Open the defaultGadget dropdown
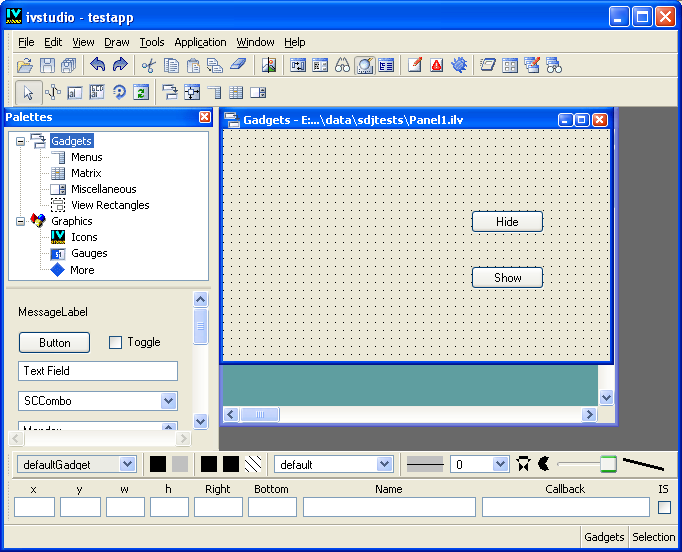682x552 pixels. tap(127, 464)
